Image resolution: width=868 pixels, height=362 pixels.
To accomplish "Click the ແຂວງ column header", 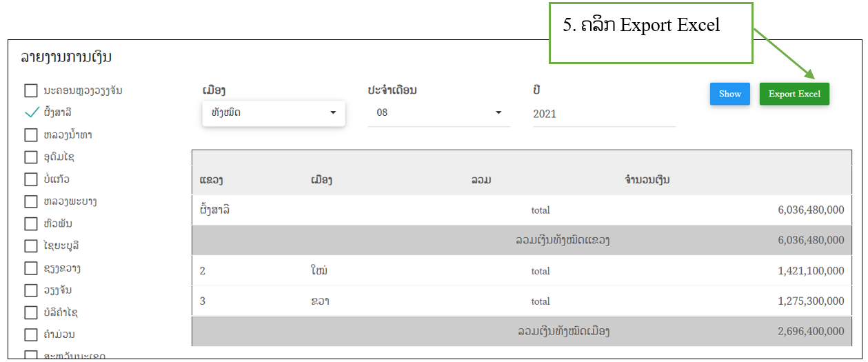I will (210, 180).
